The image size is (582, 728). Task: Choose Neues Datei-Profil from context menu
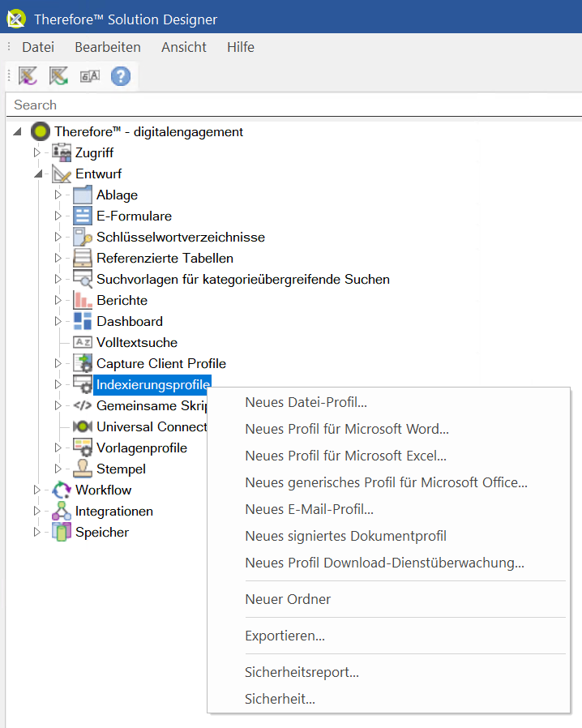[388, 402]
